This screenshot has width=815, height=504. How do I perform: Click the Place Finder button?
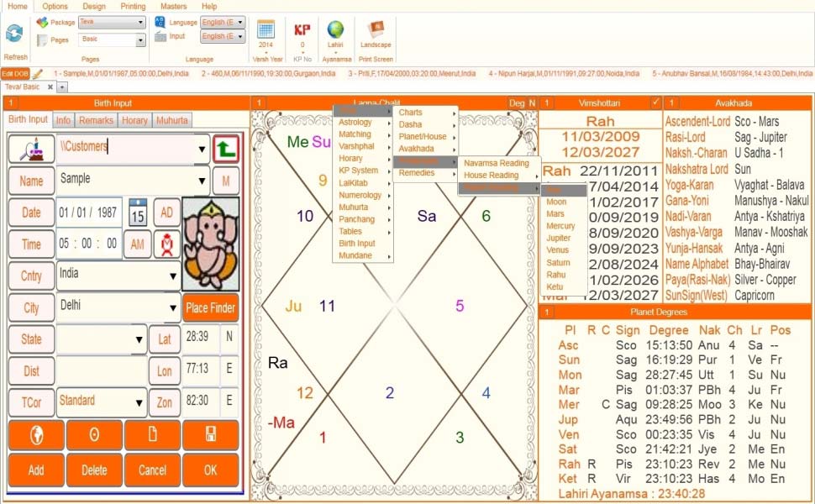click(211, 307)
